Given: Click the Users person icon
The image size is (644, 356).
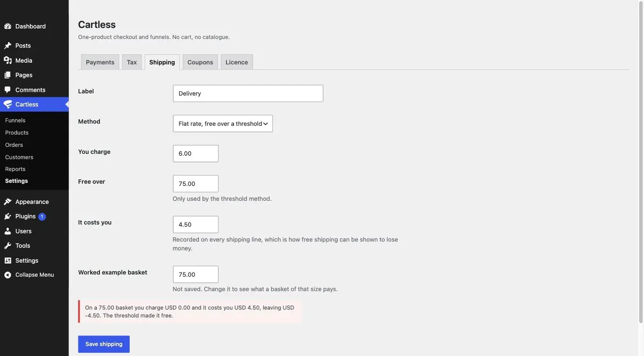Looking at the screenshot, I should pos(8,231).
